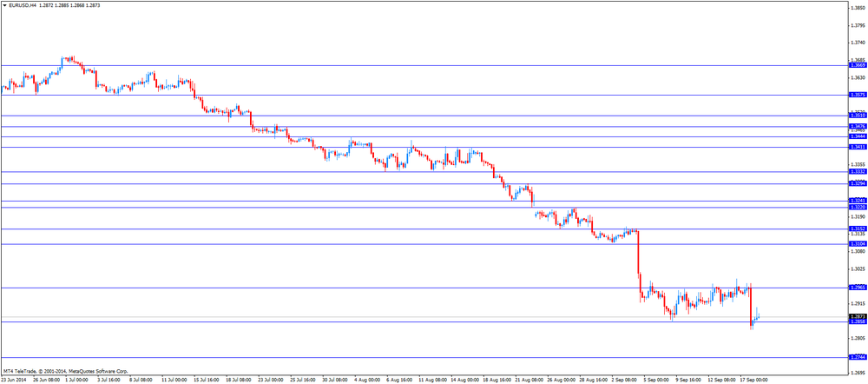Click the 25 Jul 16:00 time label

coord(303,381)
